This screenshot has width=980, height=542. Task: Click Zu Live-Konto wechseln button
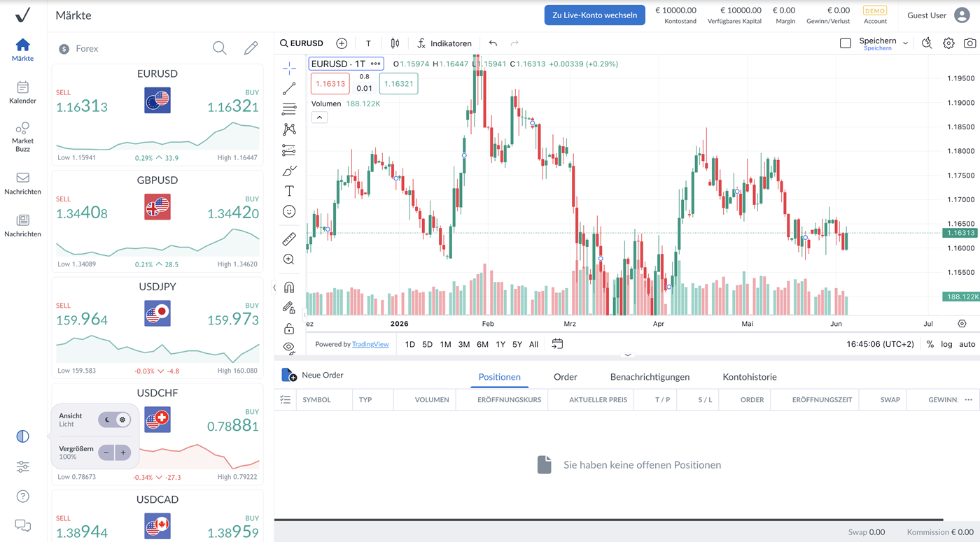pos(595,15)
